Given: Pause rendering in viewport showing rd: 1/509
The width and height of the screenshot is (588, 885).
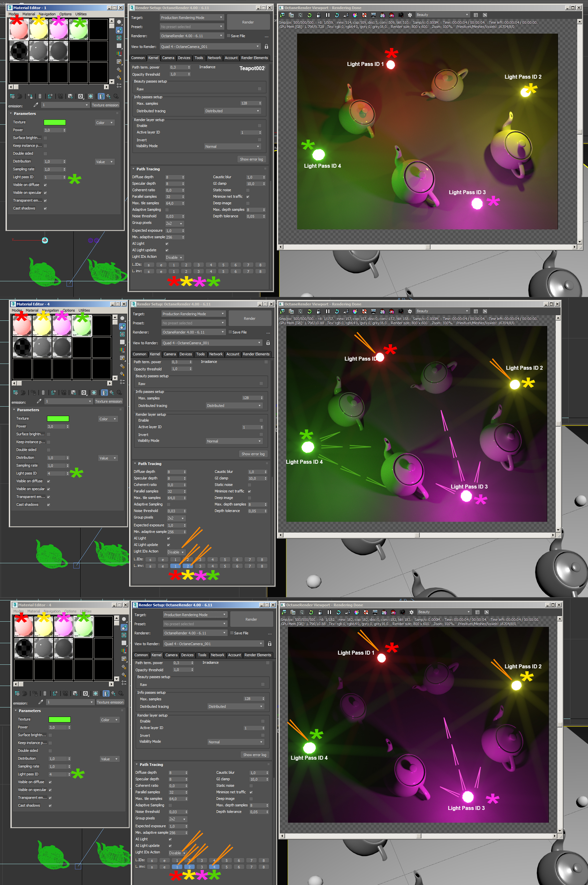Looking at the screenshot, I should [327, 15].
